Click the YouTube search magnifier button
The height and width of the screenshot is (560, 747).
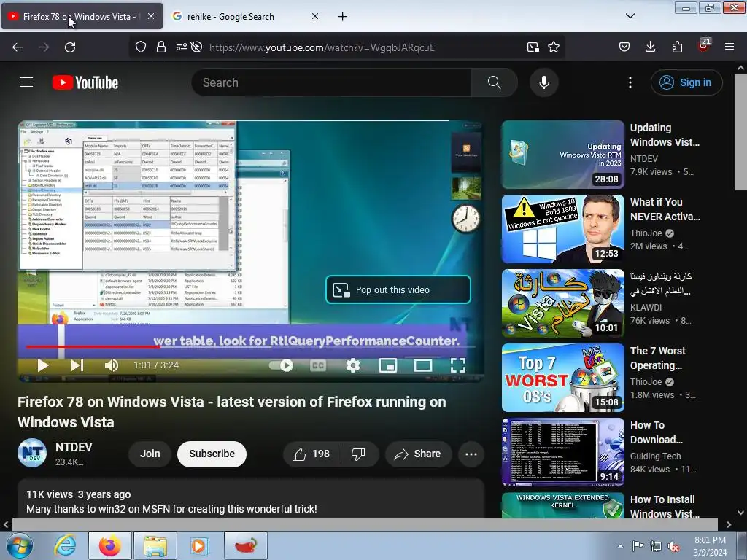tap(494, 82)
